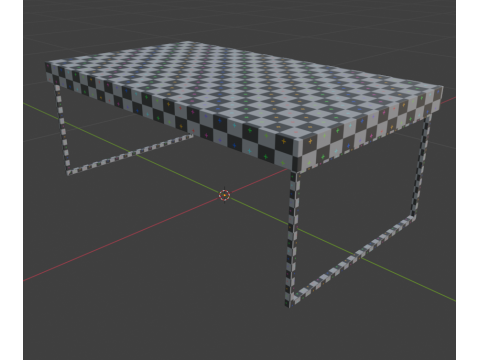
Task: Click the 3D cursor at the origin
Action: pos(225,195)
